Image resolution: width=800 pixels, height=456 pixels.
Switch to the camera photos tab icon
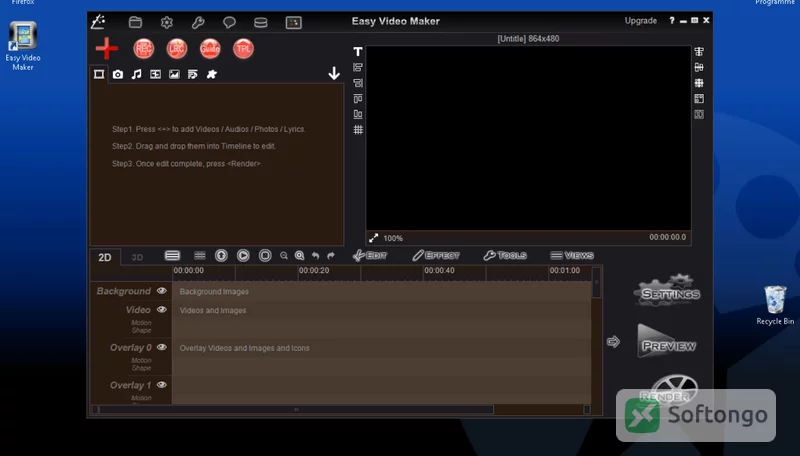coord(118,74)
